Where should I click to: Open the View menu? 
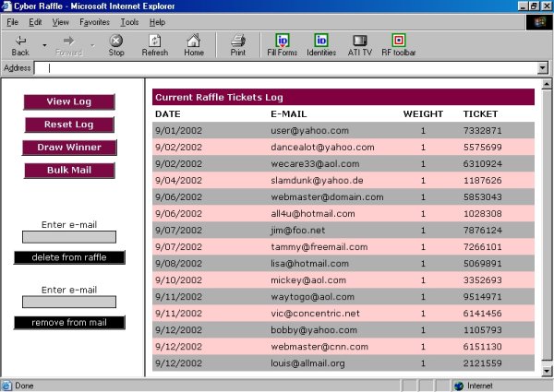pos(60,22)
